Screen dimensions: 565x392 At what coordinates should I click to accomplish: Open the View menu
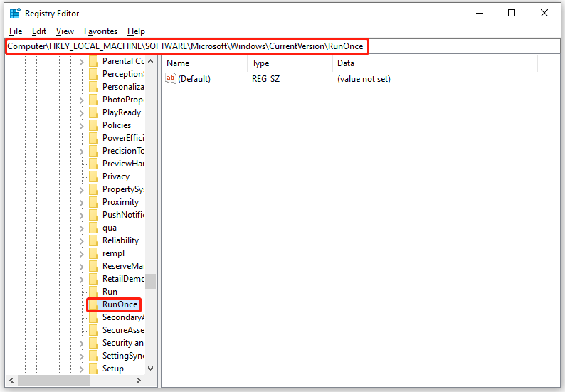65,31
